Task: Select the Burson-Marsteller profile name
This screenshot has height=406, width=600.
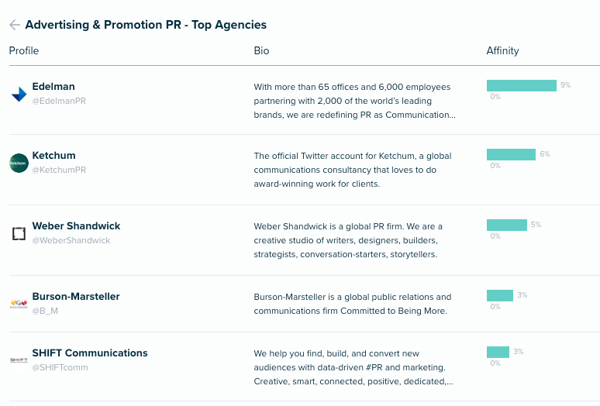Action: click(76, 297)
